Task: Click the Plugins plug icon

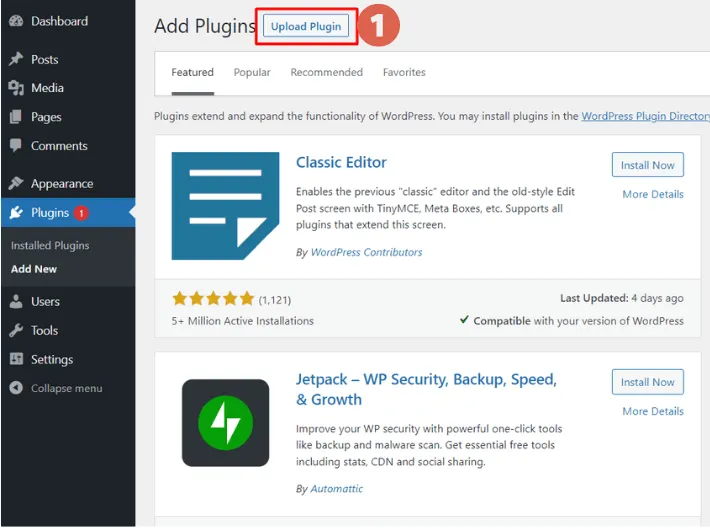Action: click(x=16, y=212)
